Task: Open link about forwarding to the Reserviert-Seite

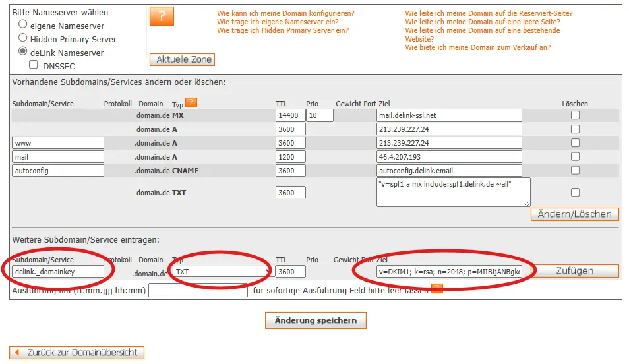Action: (x=489, y=13)
